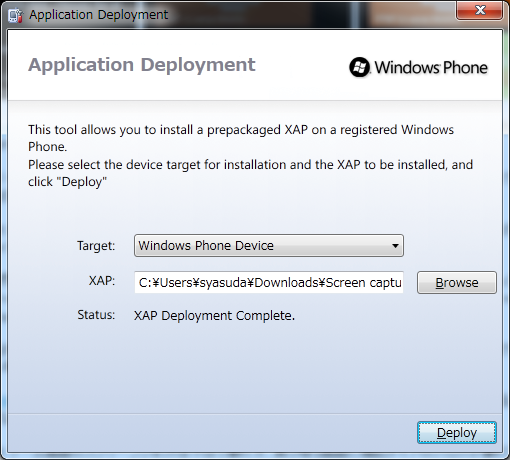Click the XAP: label
510x460 pixels.
(102, 281)
